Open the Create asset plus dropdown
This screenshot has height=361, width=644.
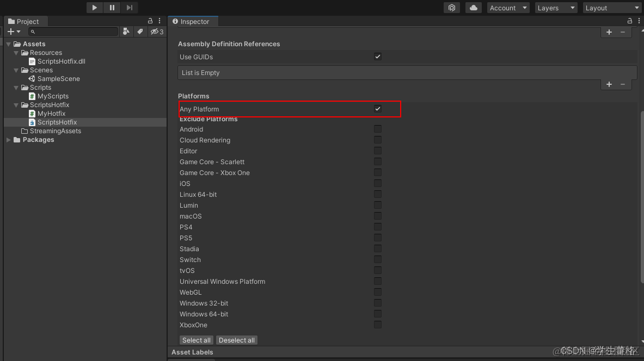pos(14,32)
